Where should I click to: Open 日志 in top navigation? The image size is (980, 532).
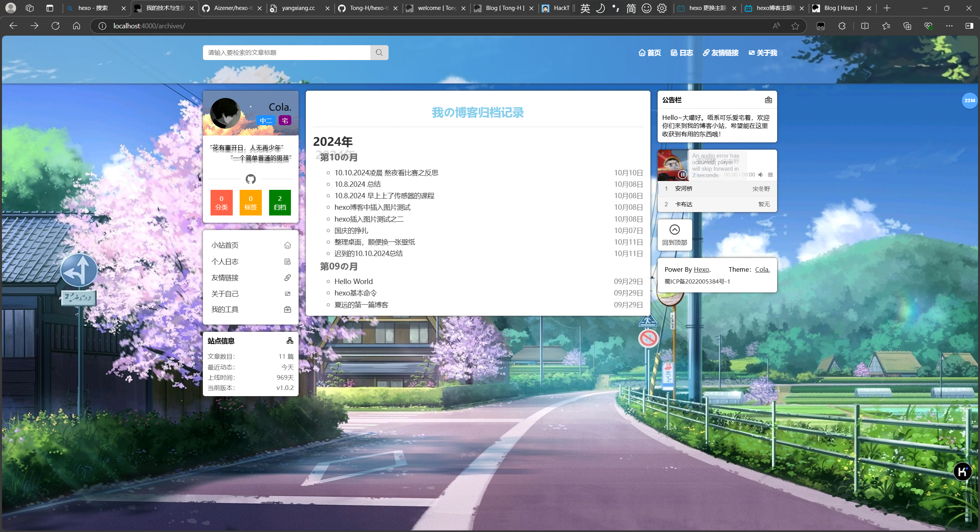pyautogui.click(x=682, y=53)
